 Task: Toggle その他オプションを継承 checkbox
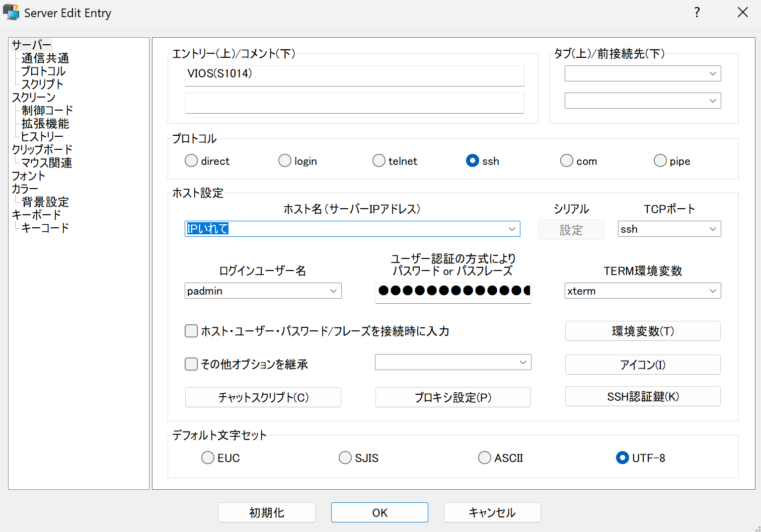[191, 364]
